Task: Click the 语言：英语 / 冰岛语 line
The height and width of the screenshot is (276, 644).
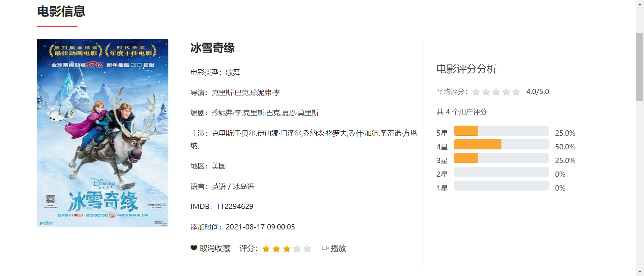Action: (222, 187)
